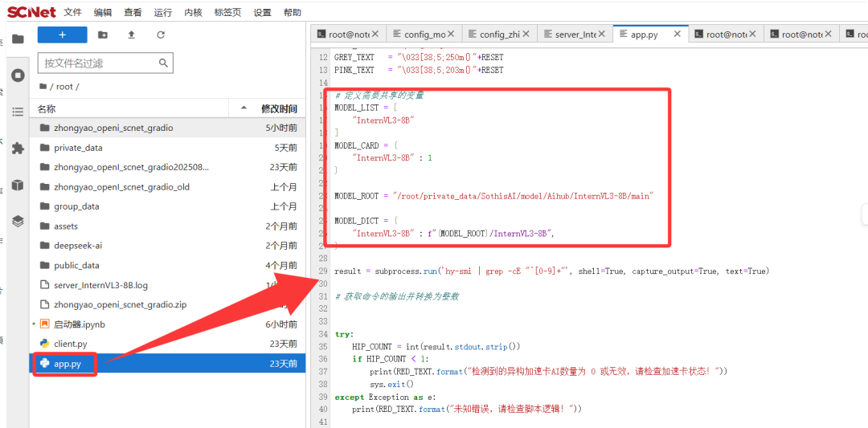Open the file browser sidebar icon
Image resolution: width=868 pixels, height=428 pixels.
pyautogui.click(x=18, y=39)
